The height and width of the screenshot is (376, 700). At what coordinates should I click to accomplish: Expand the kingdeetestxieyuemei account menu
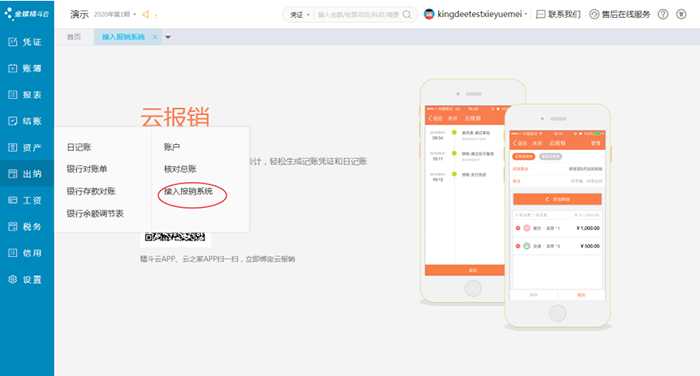point(482,14)
